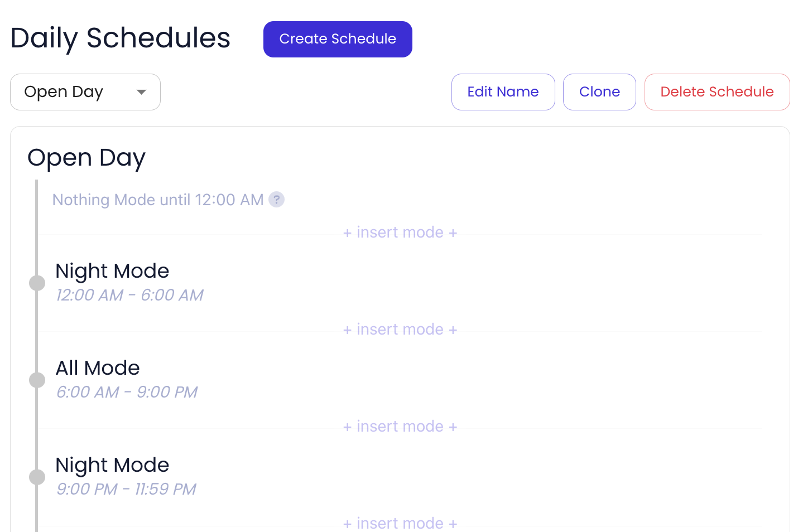The height and width of the screenshot is (532, 798).
Task: Open the Open Day schedule dropdown
Action: tap(85, 92)
